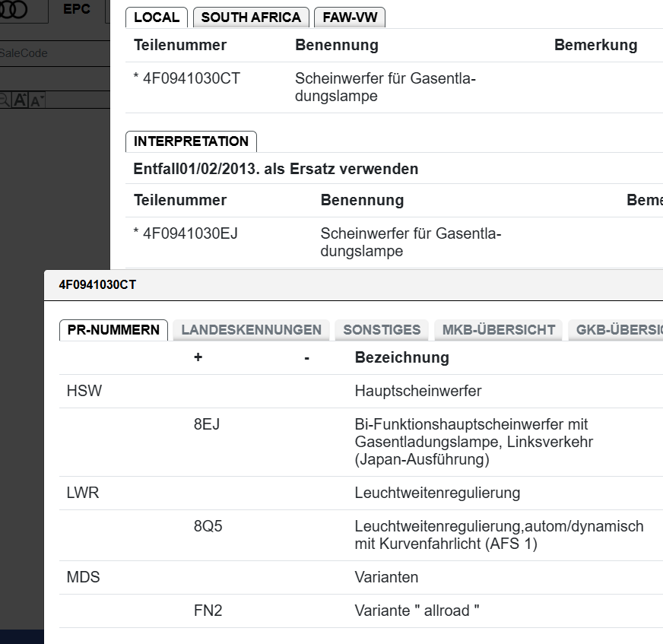Open the SONSTIGES tab

382,330
